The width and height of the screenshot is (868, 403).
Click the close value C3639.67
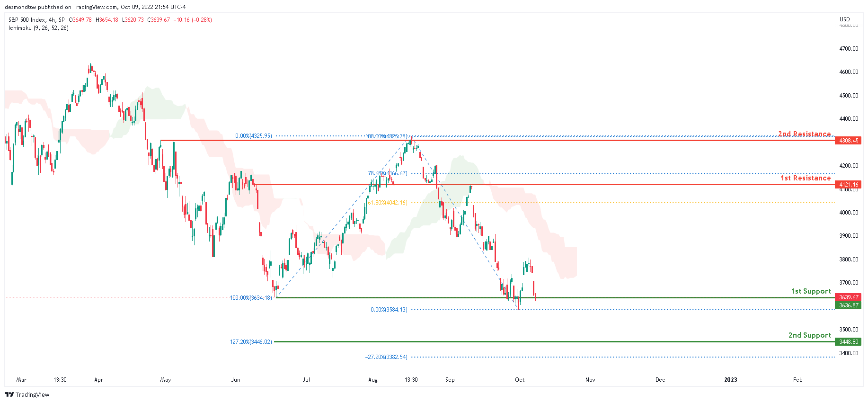click(159, 20)
